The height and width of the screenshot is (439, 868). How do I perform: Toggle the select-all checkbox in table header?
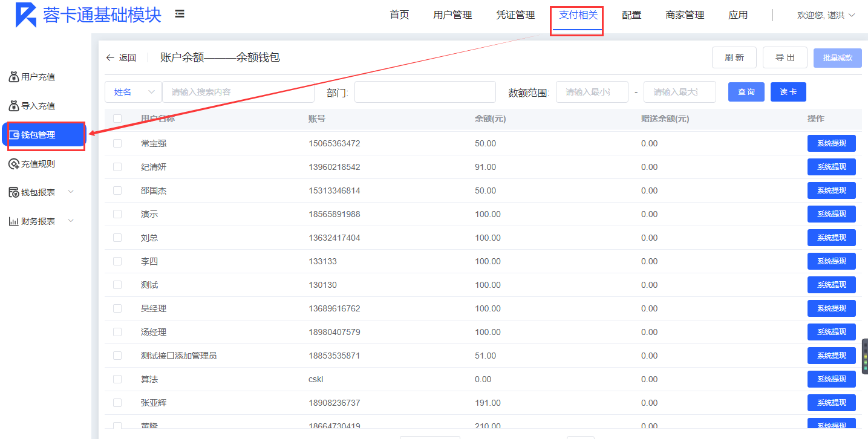tap(117, 119)
